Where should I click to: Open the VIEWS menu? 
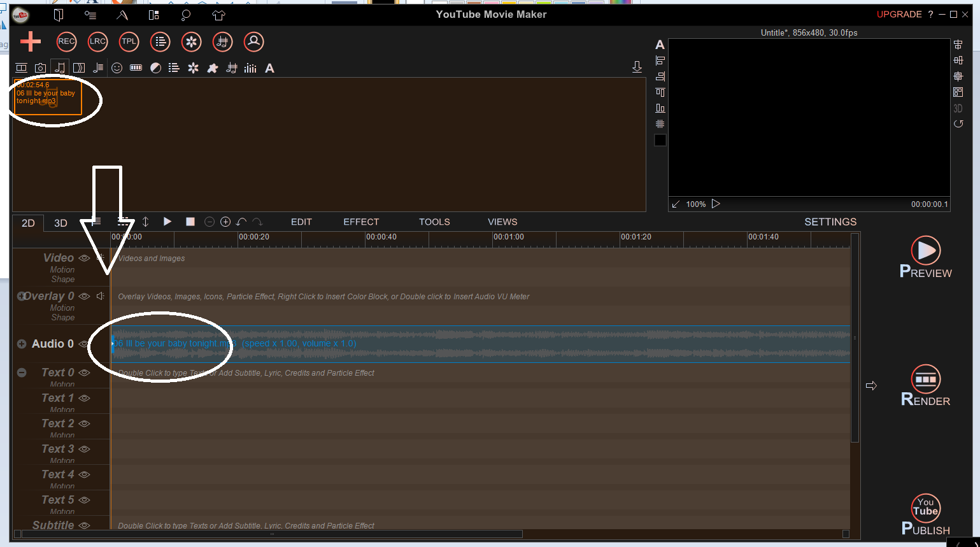click(x=502, y=222)
